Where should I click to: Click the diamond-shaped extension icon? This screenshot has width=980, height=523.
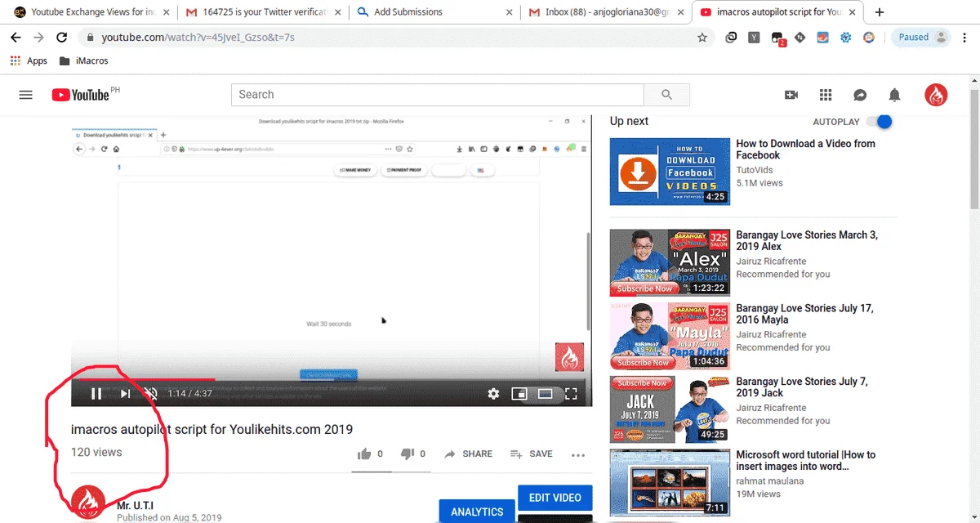pos(800,37)
